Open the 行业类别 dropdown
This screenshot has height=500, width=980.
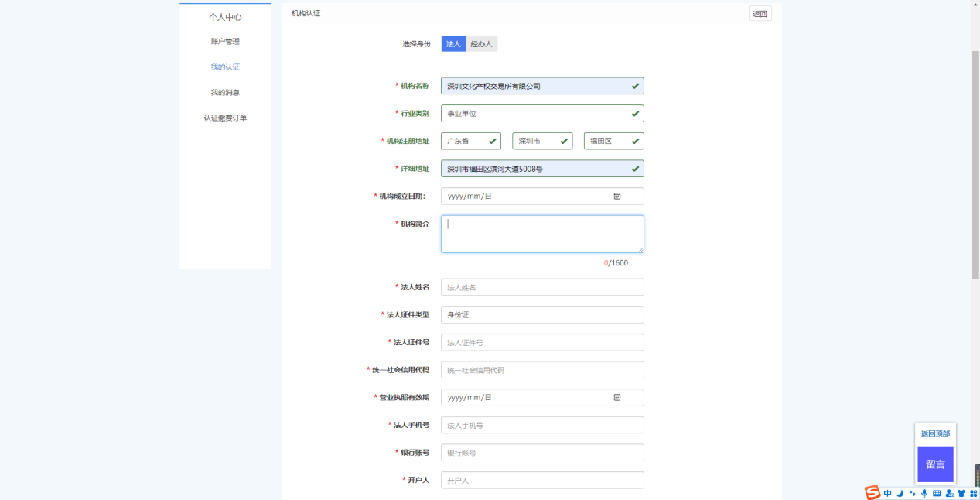541,114
